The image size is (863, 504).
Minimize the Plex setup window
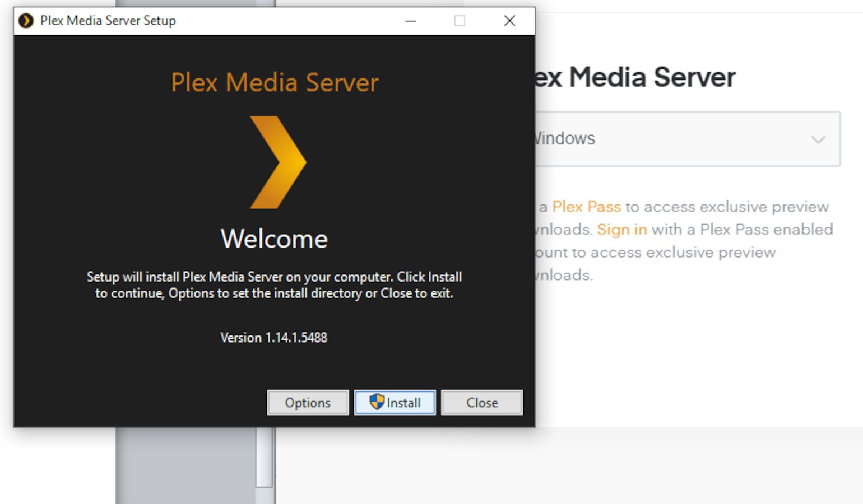click(411, 21)
